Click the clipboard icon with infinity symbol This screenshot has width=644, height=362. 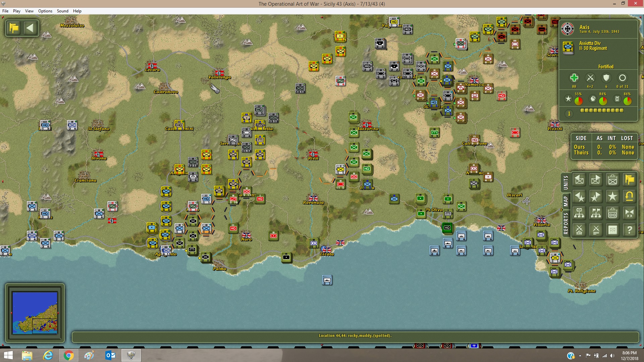coord(612,213)
